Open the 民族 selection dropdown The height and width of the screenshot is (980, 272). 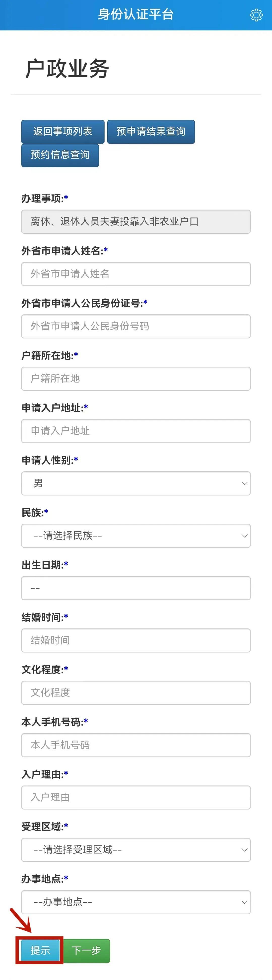click(x=136, y=536)
